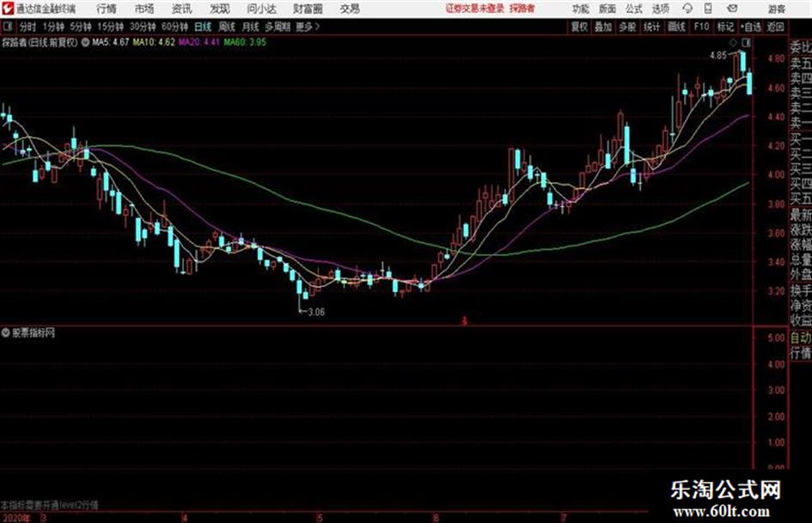Select the 多周期 multi-period tab

(278, 27)
